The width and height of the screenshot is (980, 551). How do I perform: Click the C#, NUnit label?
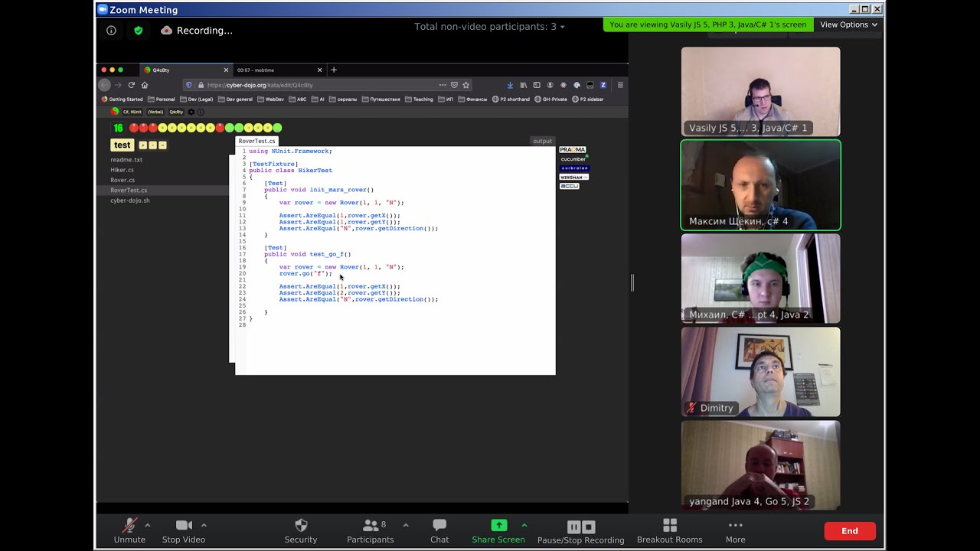click(132, 112)
